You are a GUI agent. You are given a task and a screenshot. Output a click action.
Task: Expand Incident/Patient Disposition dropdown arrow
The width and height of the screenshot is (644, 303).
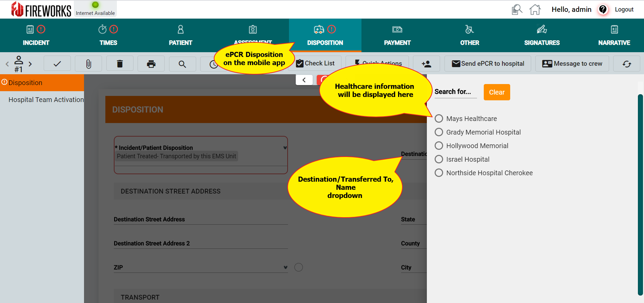coord(285,148)
